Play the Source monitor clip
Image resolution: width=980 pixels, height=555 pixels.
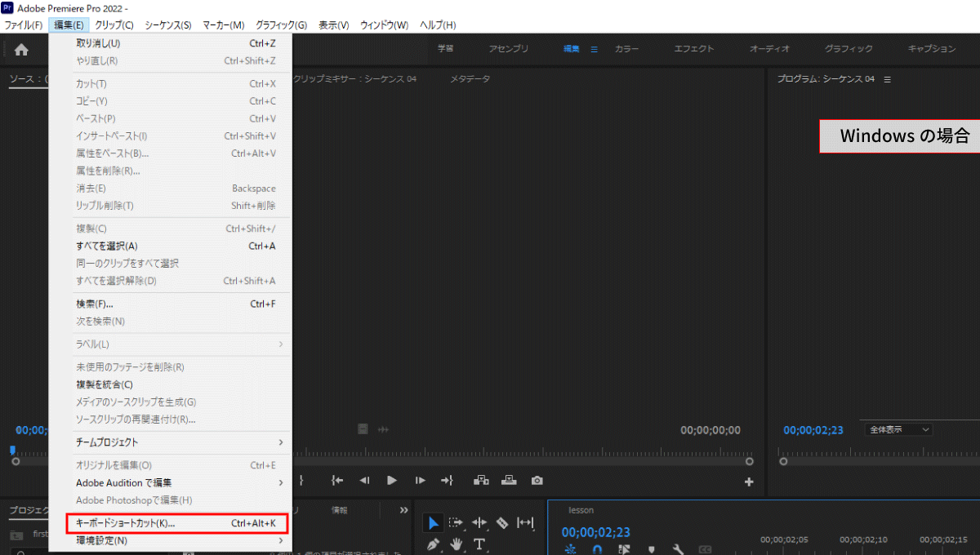click(x=392, y=481)
